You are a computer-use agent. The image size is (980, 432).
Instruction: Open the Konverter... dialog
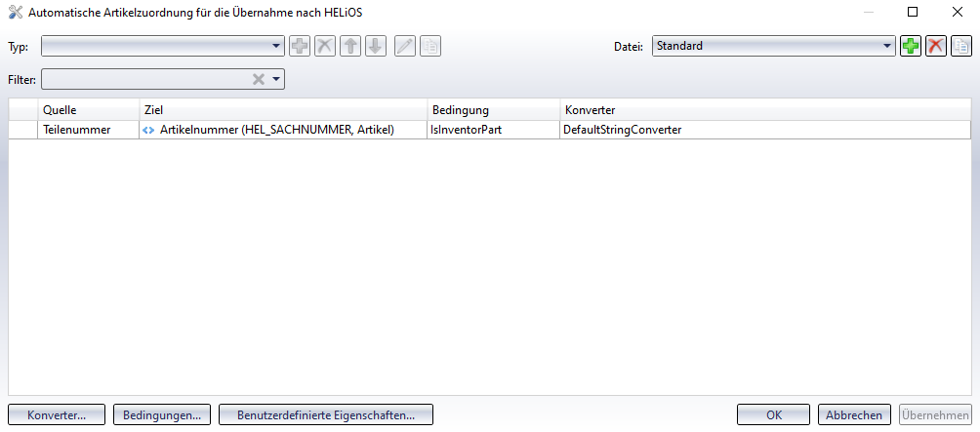click(57, 415)
